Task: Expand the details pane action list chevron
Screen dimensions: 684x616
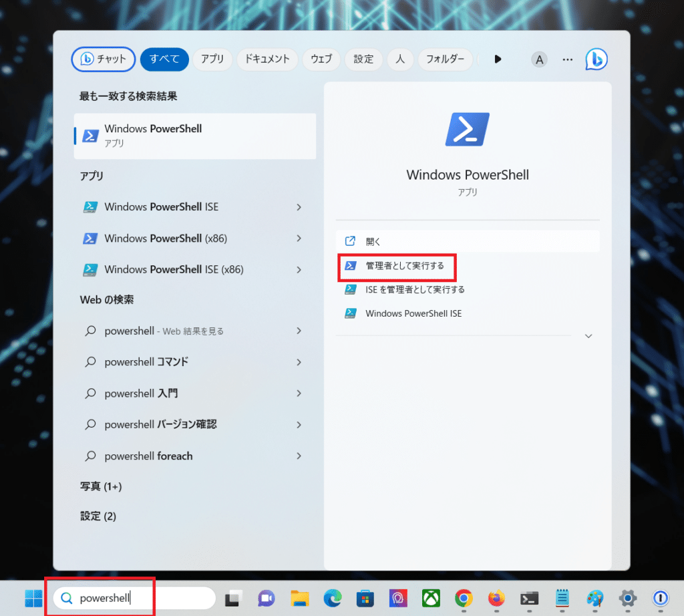Action: (588, 336)
